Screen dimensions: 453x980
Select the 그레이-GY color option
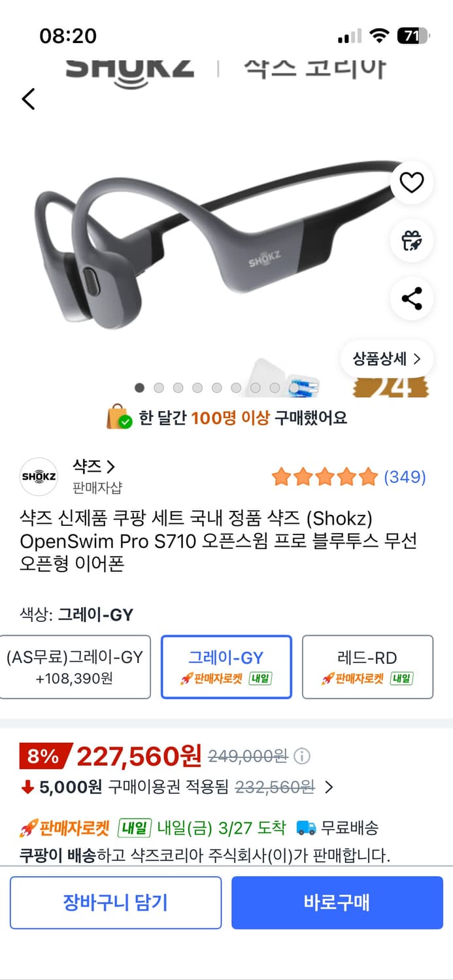tap(226, 667)
